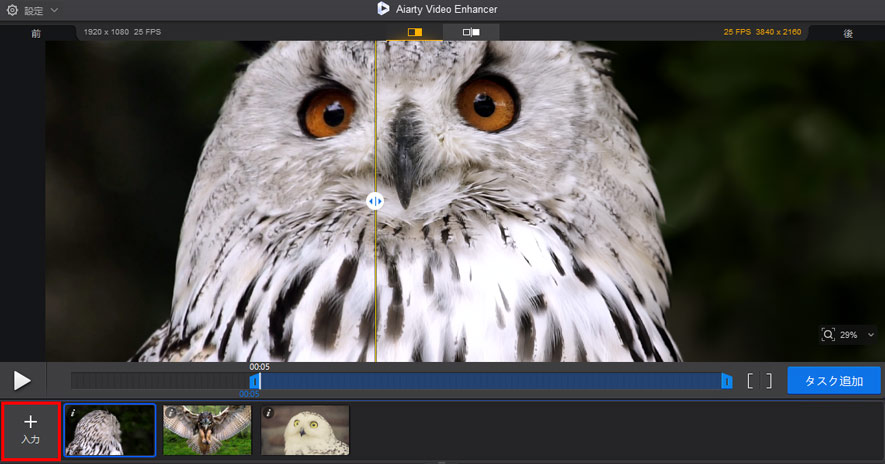Screen dimensions: 885x464
Task: Grab the before/after divider handle
Action: (x=375, y=200)
